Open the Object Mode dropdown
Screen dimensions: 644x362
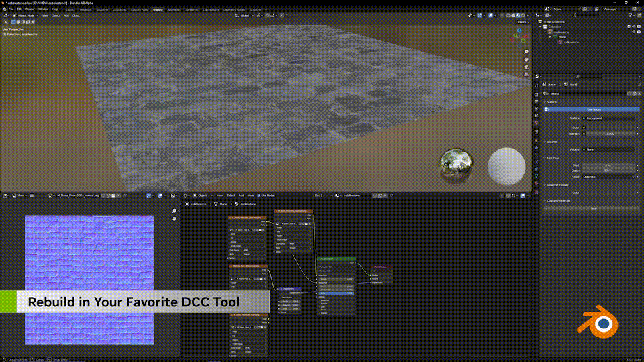pos(27,15)
